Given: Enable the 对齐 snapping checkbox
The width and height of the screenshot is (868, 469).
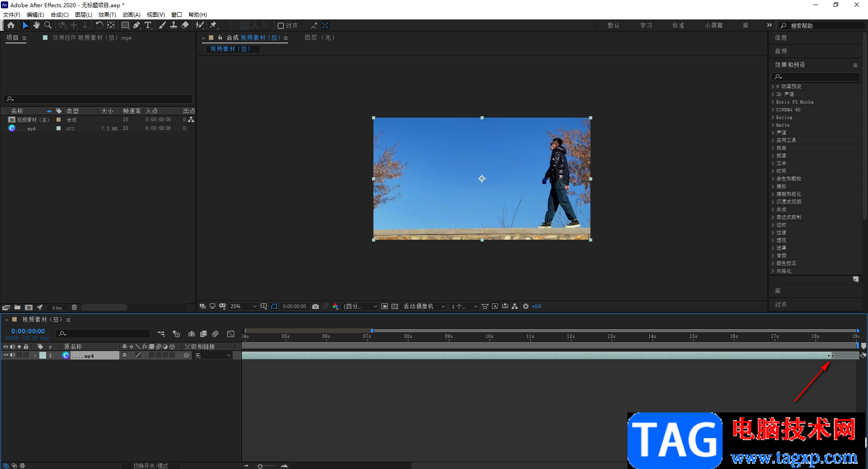Looking at the screenshot, I should point(281,26).
